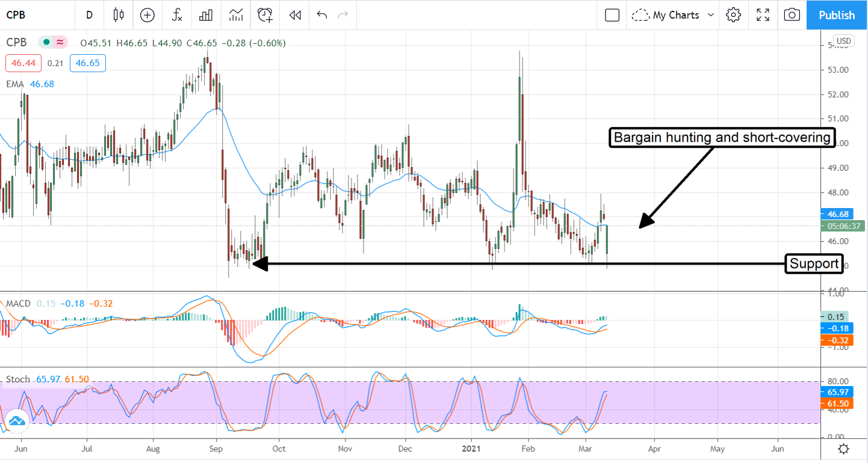Click the CPB chart legend title
868x463 pixels.
tap(17, 43)
